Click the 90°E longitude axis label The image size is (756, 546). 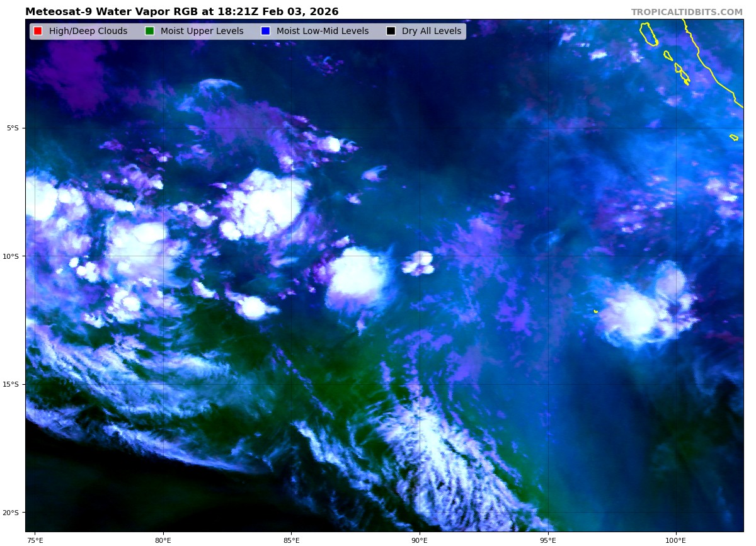pos(420,540)
